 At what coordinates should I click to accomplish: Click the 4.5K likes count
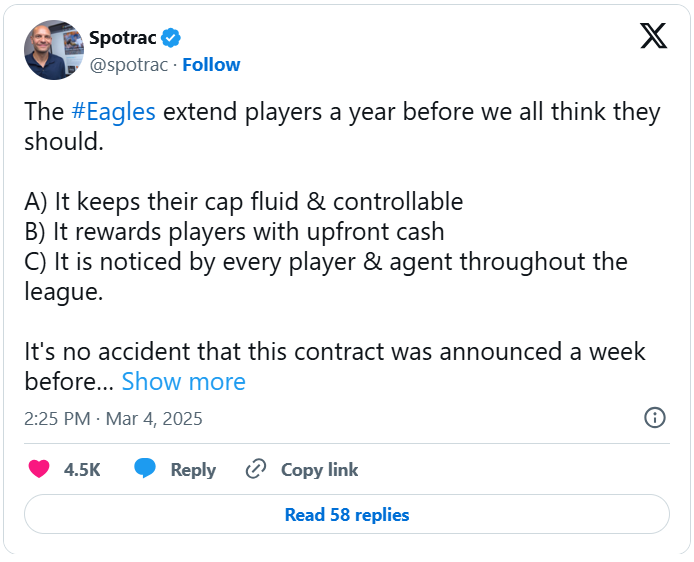[x=82, y=469]
